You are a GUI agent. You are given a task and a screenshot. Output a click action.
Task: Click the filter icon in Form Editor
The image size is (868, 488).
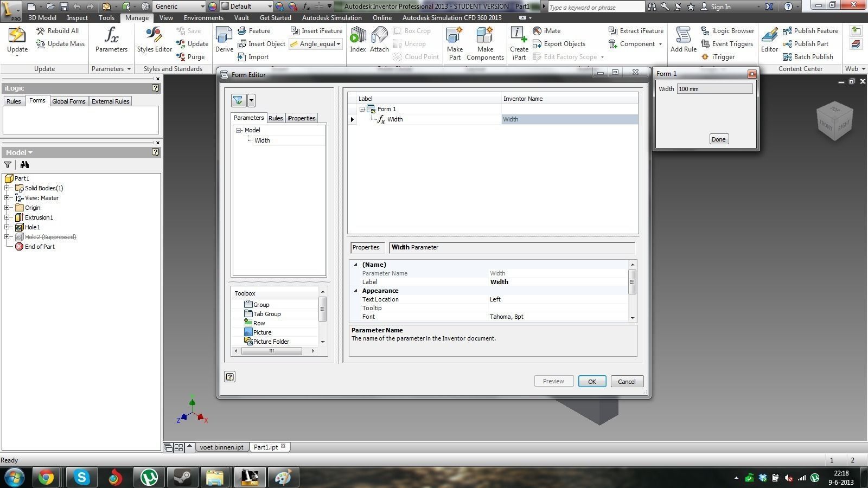tap(238, 100)
